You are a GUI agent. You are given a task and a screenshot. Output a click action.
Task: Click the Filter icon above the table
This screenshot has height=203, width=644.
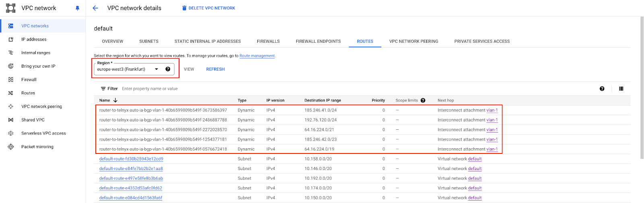[x=103, y=89]
